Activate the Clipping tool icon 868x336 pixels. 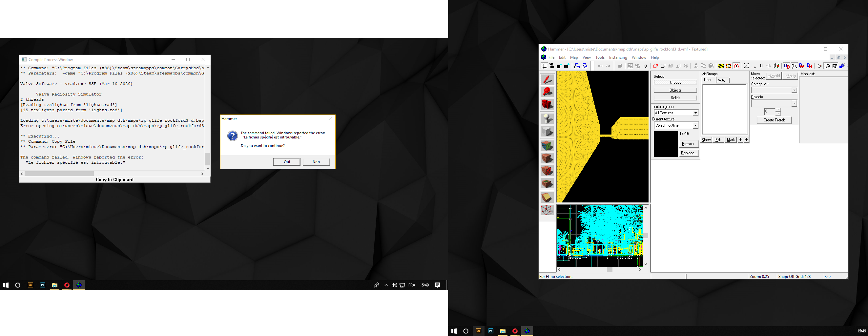(x=547, y=198)
